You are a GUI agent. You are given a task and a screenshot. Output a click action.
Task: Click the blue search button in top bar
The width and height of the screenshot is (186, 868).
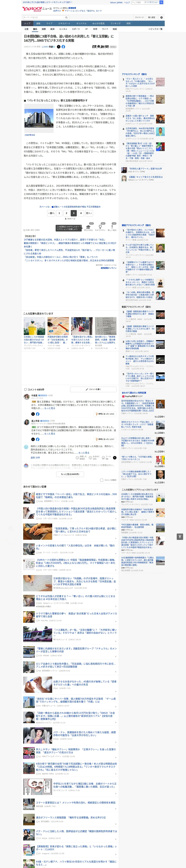(161, 2)
